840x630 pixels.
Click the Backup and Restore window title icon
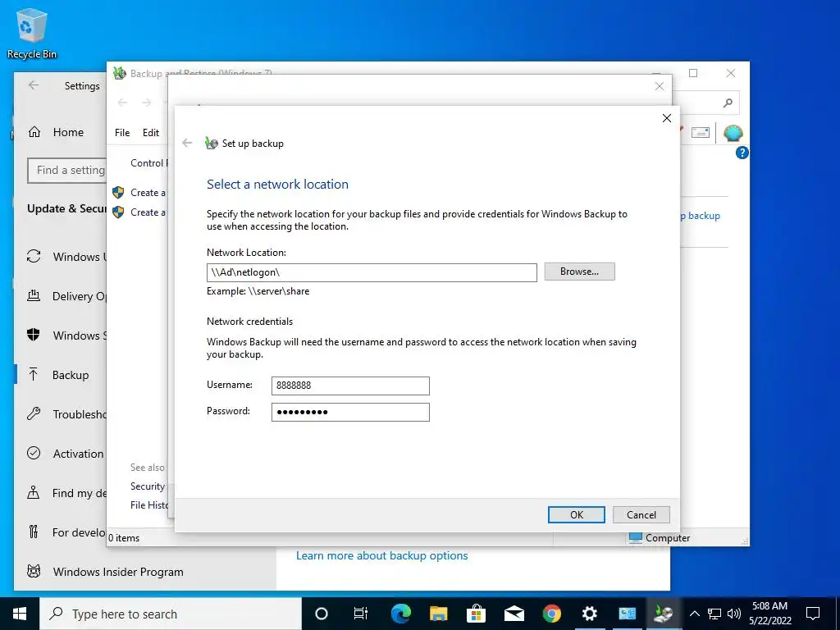[x=120, y=73]
